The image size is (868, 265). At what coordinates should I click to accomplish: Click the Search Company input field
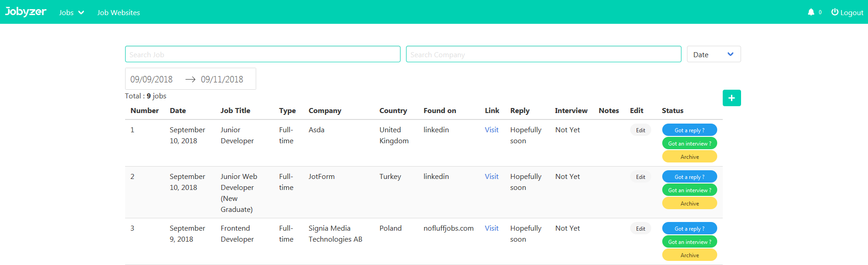click(x=543, y=54)
